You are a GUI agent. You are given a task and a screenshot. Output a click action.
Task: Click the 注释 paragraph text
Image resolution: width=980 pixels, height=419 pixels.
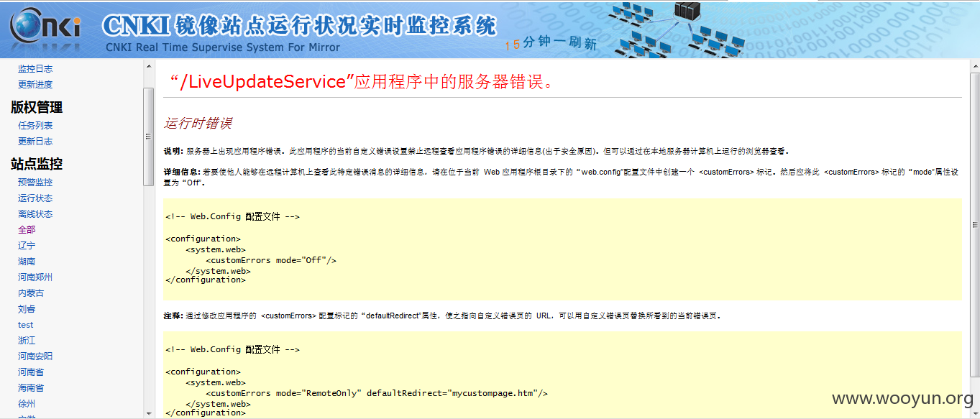click(x=442, y=316)
